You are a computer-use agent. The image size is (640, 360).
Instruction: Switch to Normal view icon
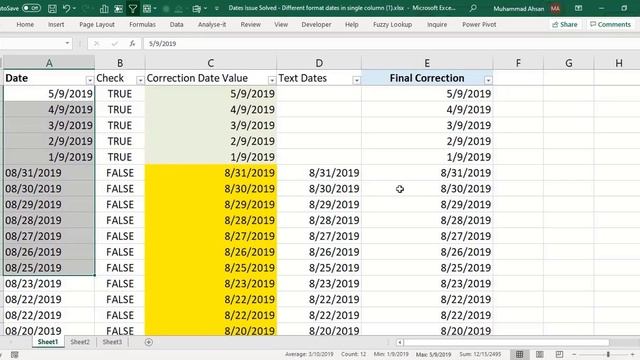pos(519,354)
